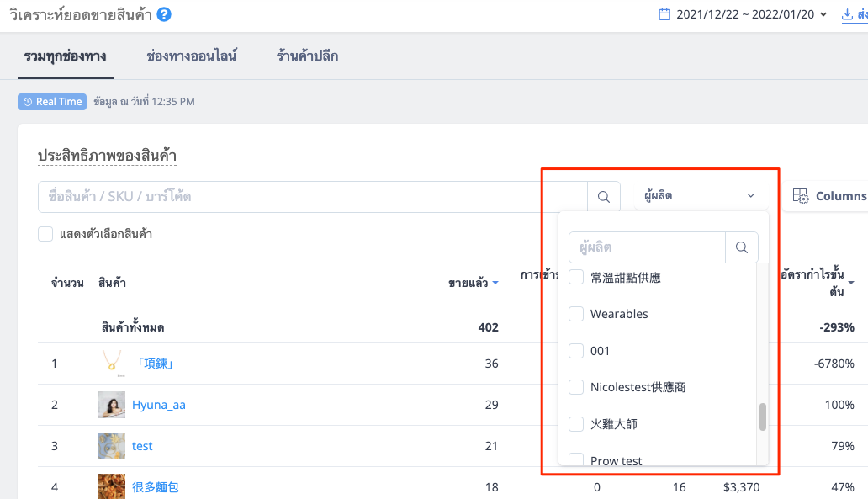
Task: Focus the product name / SKU search field
Action: click(313, 197)
